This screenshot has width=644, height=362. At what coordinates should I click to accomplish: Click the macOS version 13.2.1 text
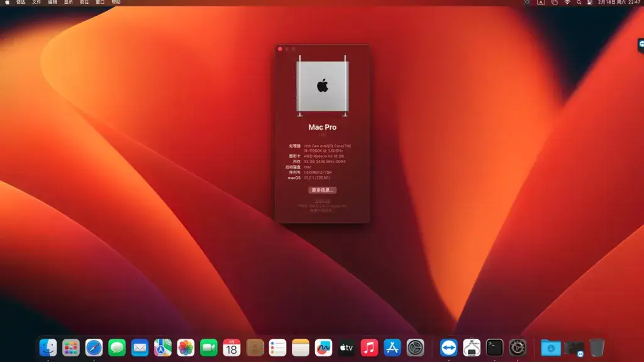point(317,178)
